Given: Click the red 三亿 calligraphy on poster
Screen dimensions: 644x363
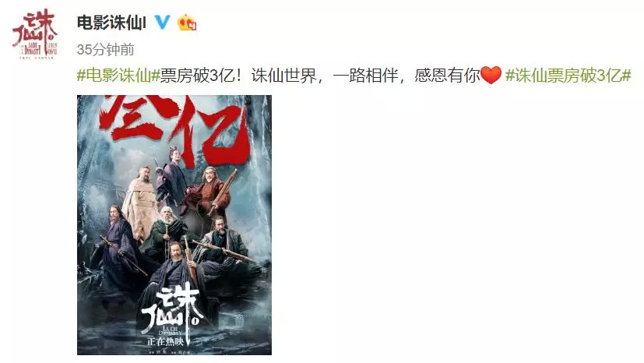Looking at the screenshot, I should pos(175,127).
